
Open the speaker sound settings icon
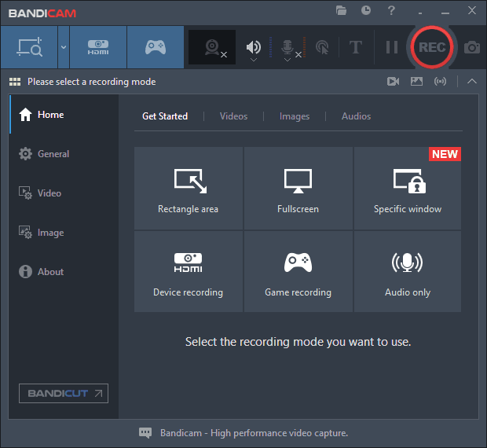254,46
